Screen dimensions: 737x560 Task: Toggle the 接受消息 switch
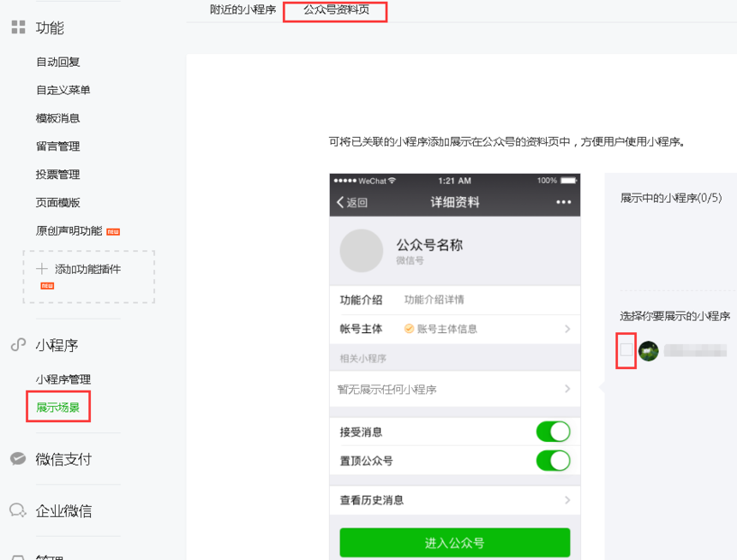pyautogui.click(x=554, y=432)
